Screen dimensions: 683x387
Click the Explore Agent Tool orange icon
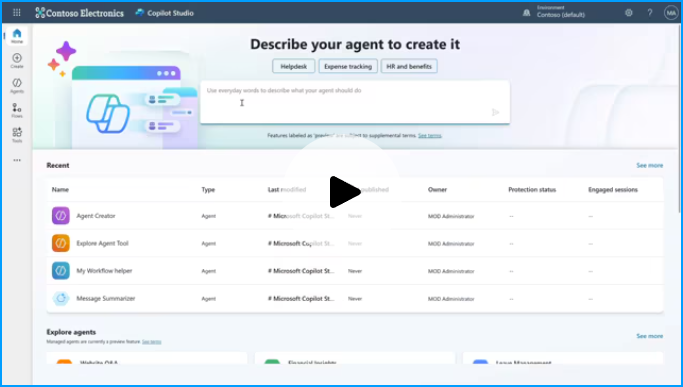(61, 243)
